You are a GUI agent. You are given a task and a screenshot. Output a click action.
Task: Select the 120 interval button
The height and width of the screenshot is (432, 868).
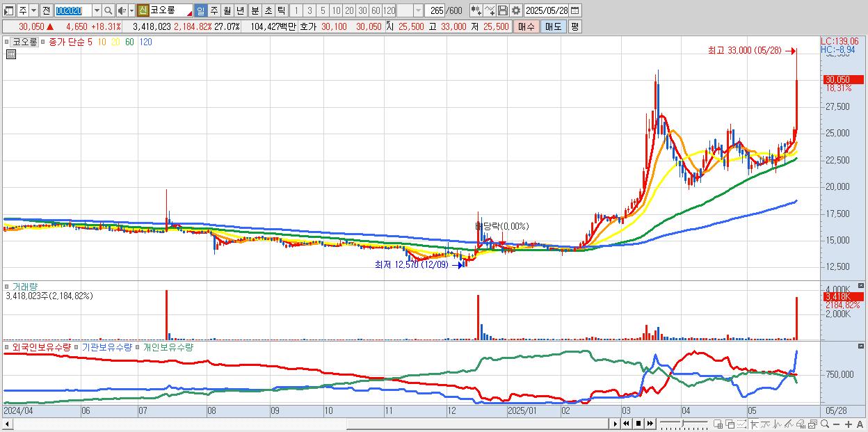(x=389, y=10)
